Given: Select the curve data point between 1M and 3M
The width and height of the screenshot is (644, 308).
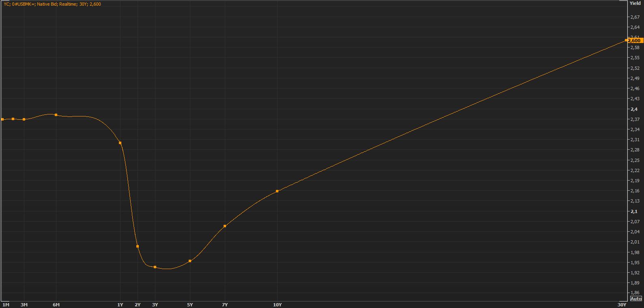Looking at the screenshot, I should point(13,119).
